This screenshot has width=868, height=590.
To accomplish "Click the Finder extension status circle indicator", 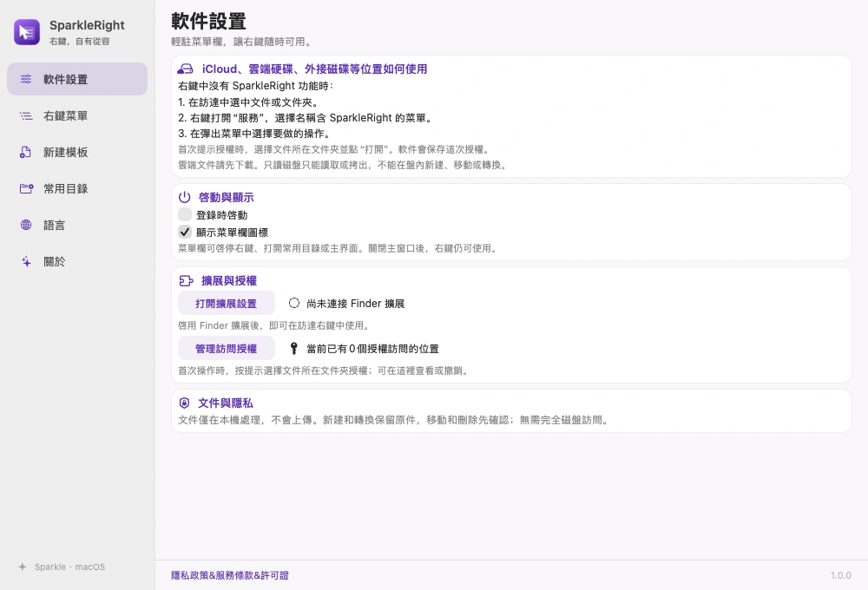I will click(294, 303).
